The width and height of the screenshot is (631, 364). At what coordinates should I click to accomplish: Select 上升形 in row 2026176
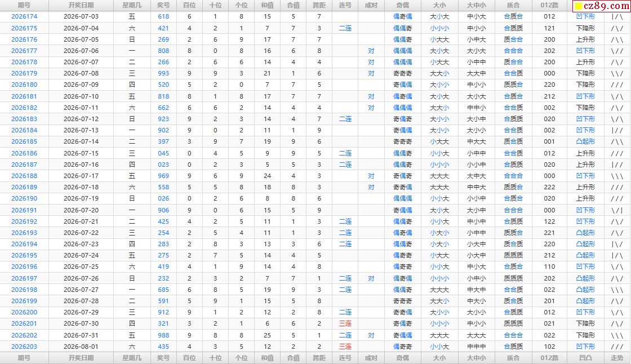(x=585, y=39)
